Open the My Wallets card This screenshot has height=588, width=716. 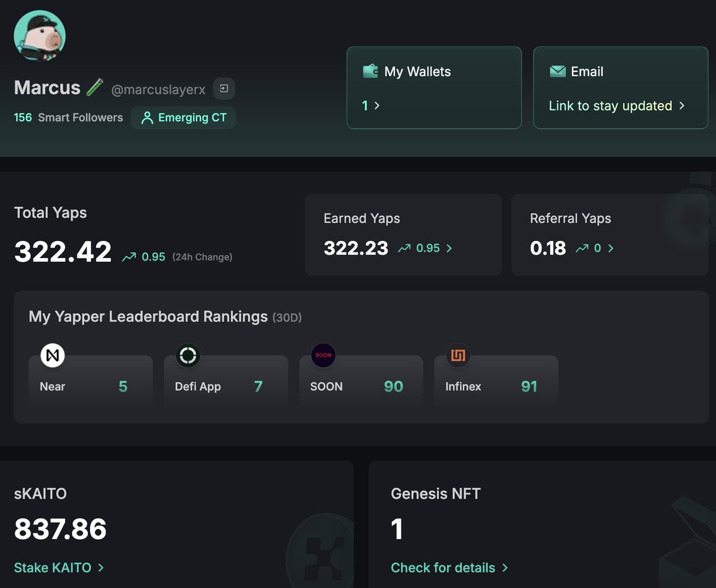point(434,88)
